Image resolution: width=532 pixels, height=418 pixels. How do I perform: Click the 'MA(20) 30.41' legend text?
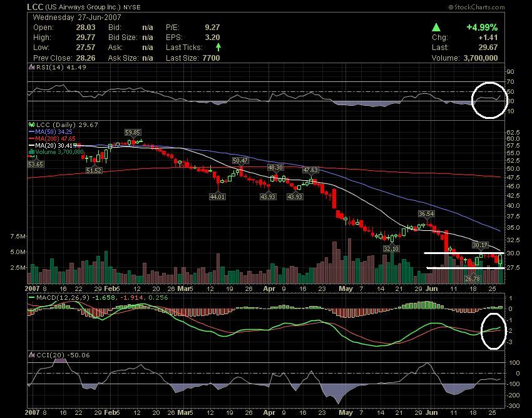coord(54,145)
